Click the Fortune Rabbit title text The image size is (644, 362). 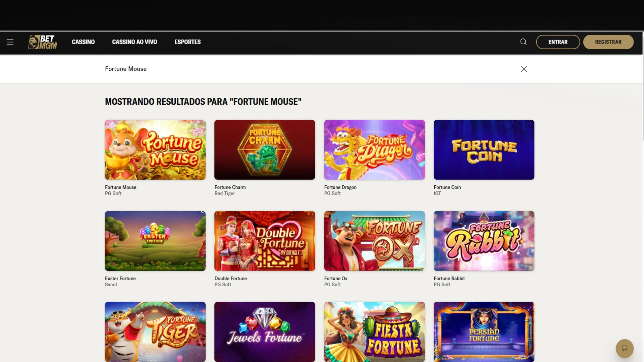coord(449,279)
